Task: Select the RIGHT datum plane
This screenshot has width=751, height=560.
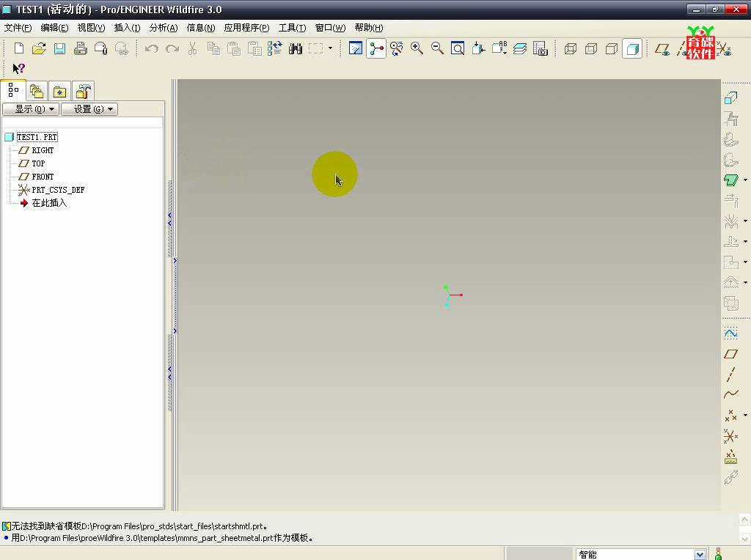Action: [x=43, y=150]
